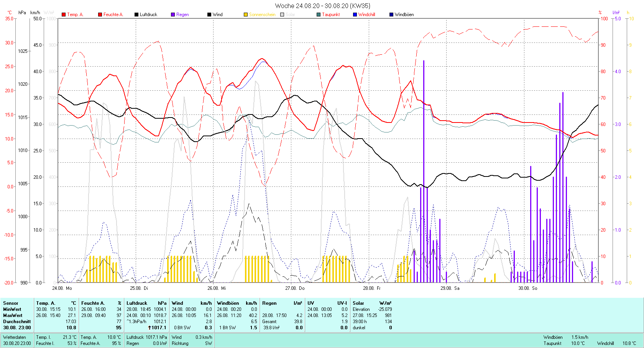Select the Taupunkt legend label
The height and width of the screenshot is (348, 644).
[331, 15]
